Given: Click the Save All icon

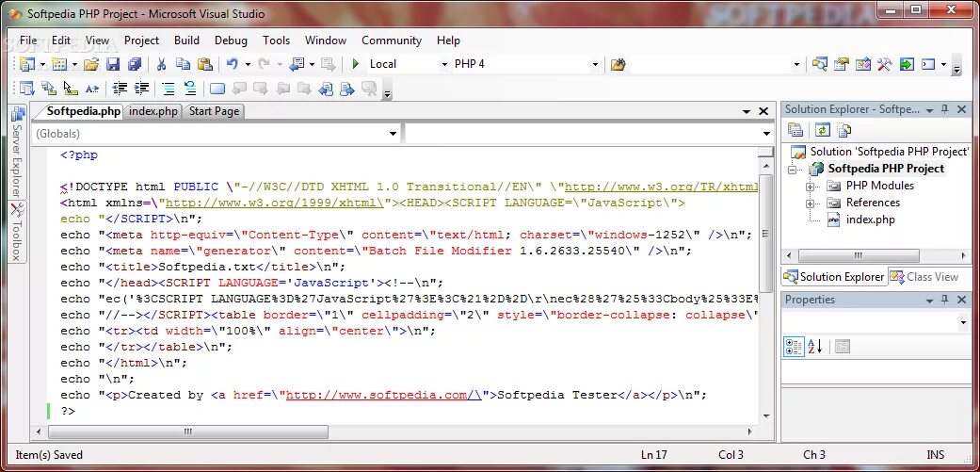Looking at the screenshot, I should (x=135, y=64).
